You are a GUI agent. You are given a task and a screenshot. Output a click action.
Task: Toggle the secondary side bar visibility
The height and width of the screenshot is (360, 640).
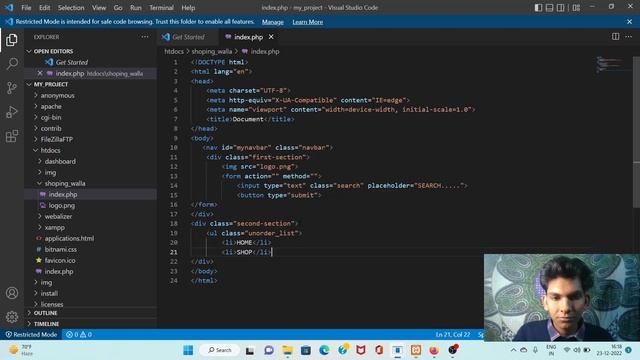tap(561, 7)
